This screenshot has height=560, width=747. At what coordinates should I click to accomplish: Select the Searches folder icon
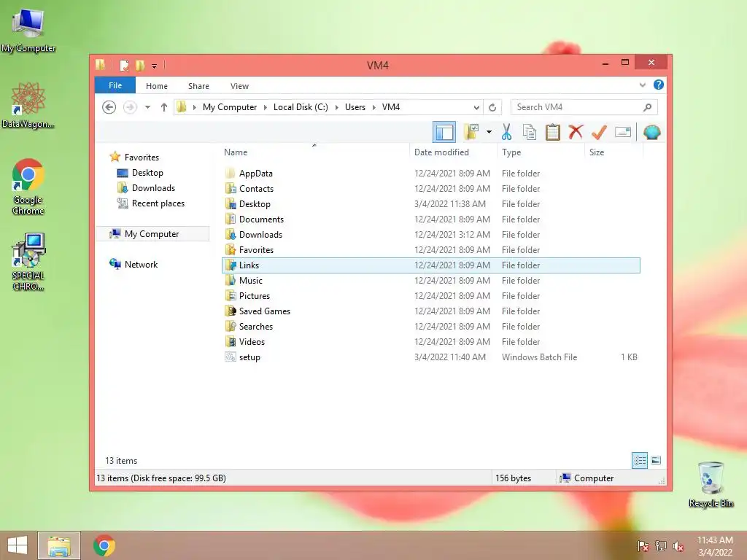tap(231, 326)
